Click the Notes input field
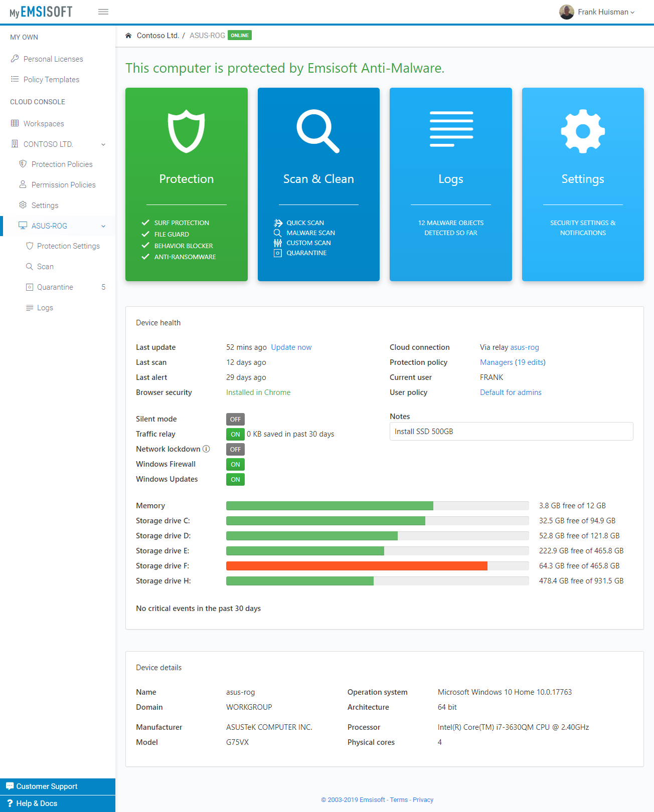This screenshot has height=812, width=654. 511,432
